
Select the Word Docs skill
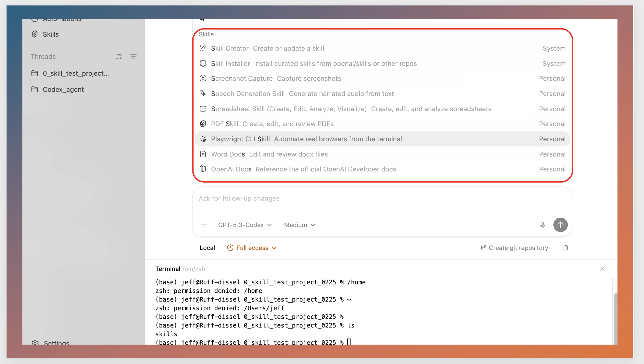pyautogui.click(x=382, y=154)
